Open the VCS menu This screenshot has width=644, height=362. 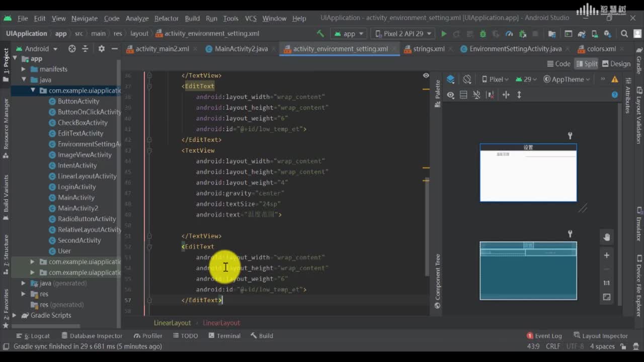[251, 18]
